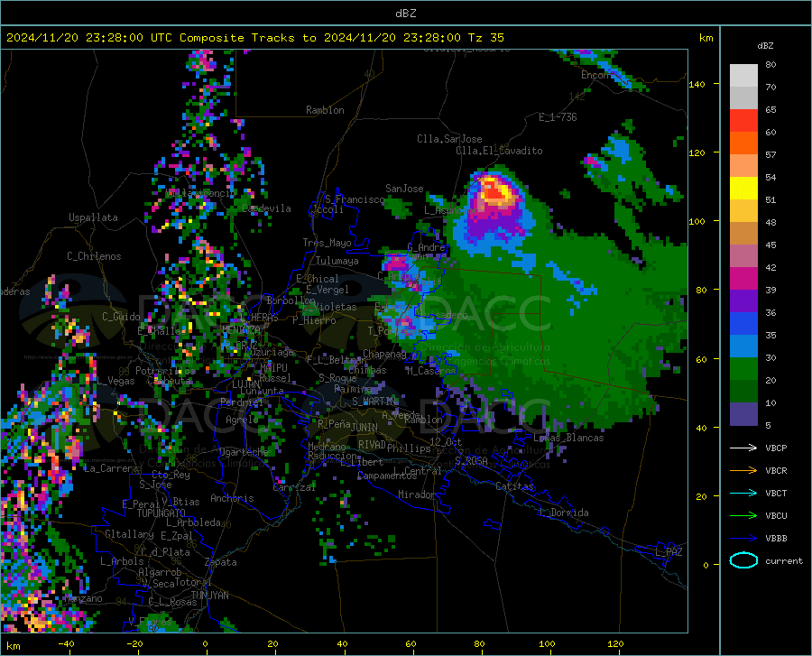Click the 'Catitas' place label
The width and height of the screenshot is (812, 656).
pyautogui.click(x=515, y=486)
